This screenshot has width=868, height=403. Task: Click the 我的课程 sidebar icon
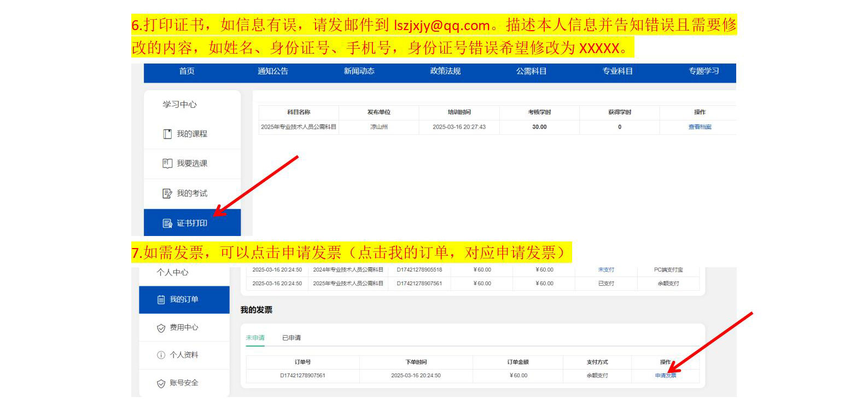[167, 134]
